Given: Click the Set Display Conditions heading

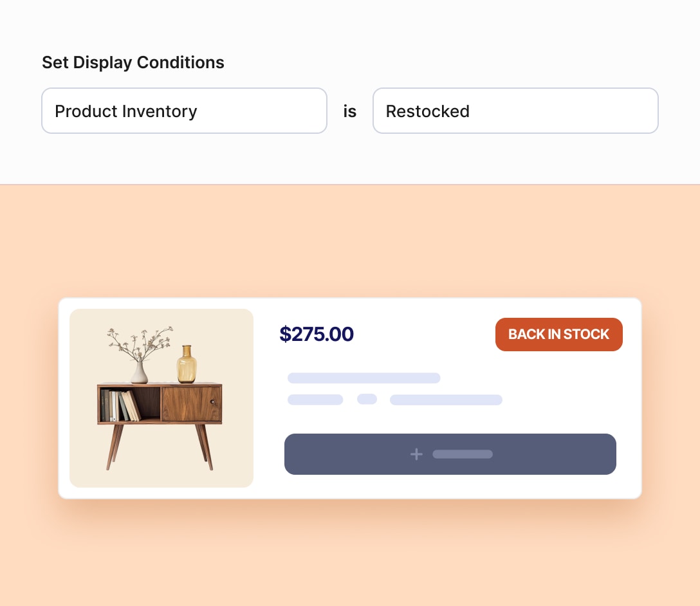Looking at the screenshot, I should [133, 62].
